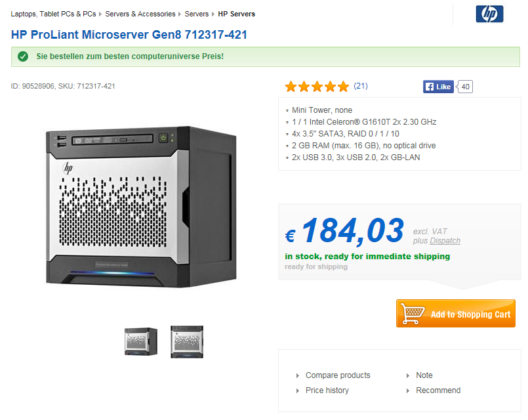Viewport: 528px width, 420px height.
Task: Select HP Servers breadcrumb
Action: pos(236,14)
